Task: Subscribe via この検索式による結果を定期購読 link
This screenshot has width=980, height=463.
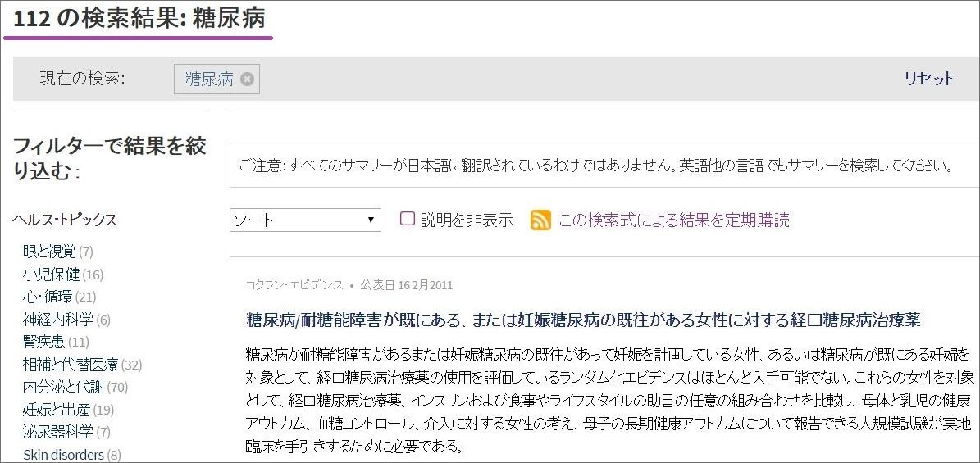Action: coord(674,220)
